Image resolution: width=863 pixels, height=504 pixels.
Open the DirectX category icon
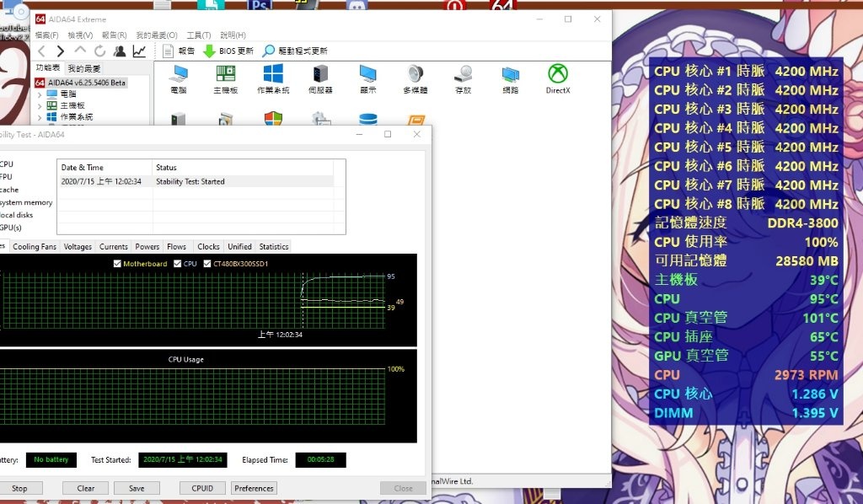[x=558, y=79]
